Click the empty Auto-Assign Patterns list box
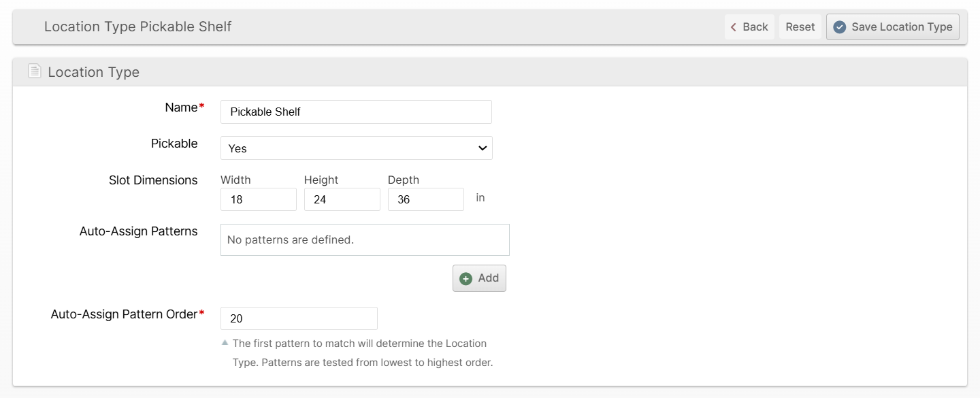The width and height of the screenshot is (980, 398). point(365,240)
